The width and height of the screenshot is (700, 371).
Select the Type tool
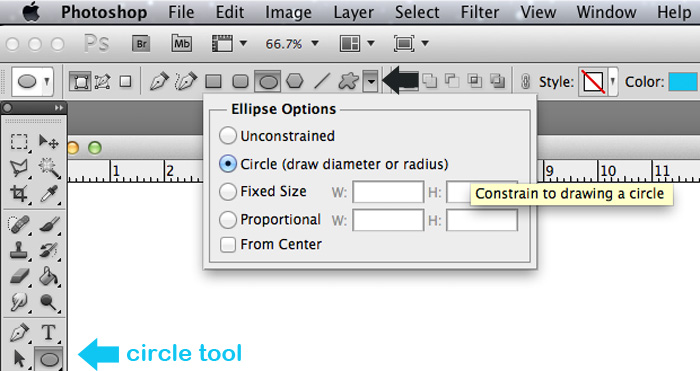click(48, 333)
